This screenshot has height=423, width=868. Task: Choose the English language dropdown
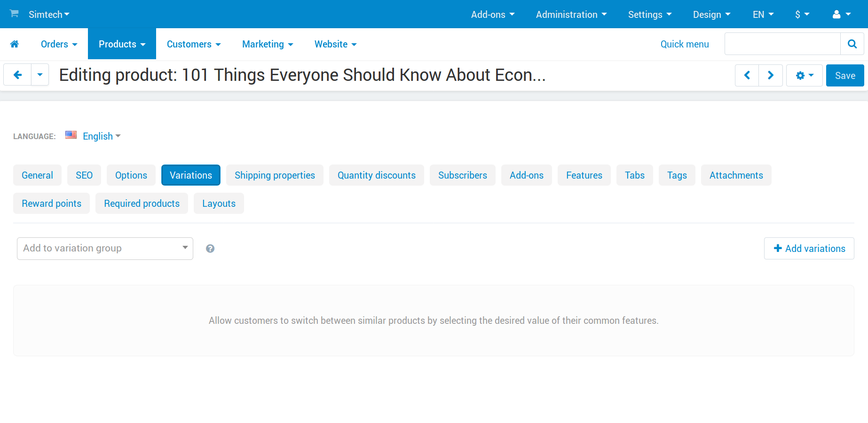point(102,136)
